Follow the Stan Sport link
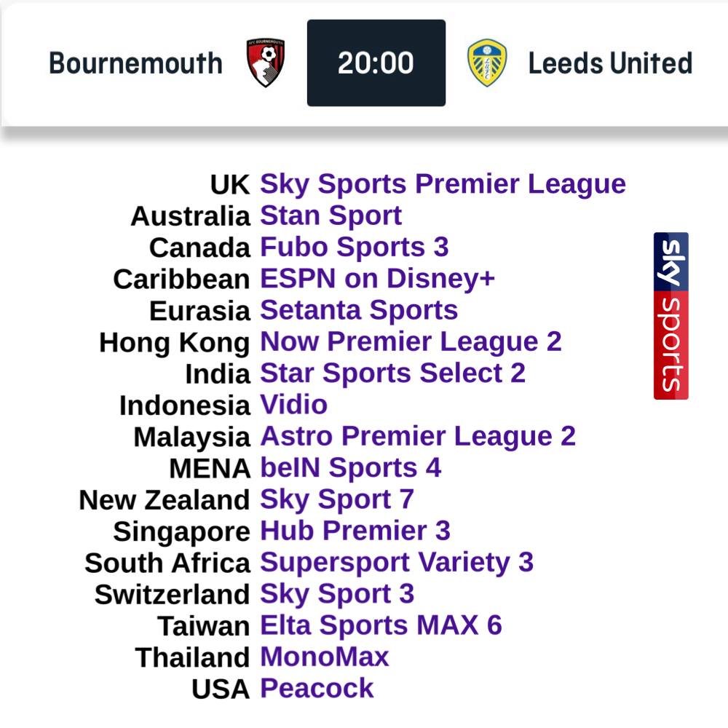The height and width of the screenshot is (728, 728). tap(331, 216)
